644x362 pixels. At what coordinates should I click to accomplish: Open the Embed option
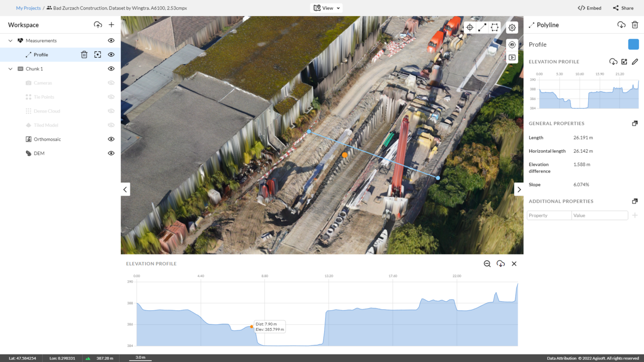click(x=589, y=8)
